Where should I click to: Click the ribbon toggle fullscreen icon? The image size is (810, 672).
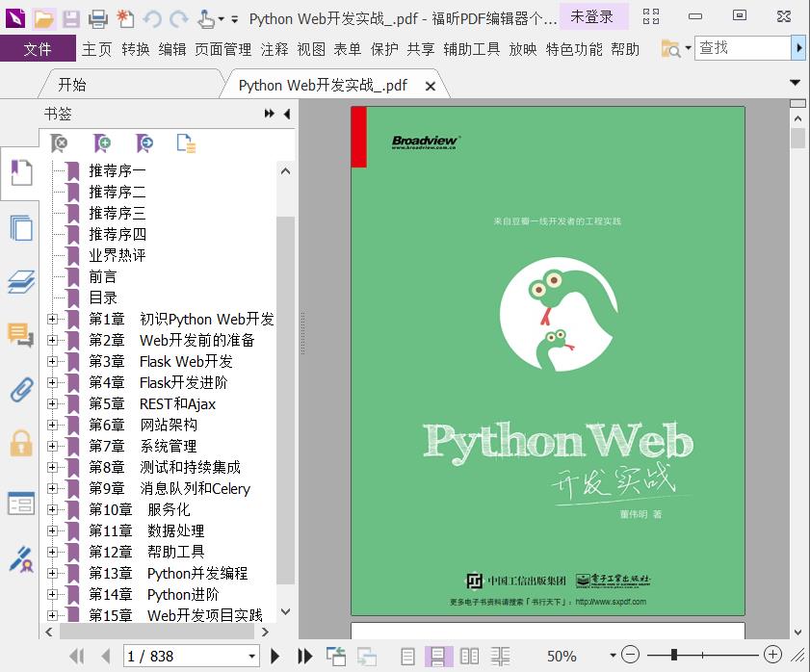click(x=651, y=16)
